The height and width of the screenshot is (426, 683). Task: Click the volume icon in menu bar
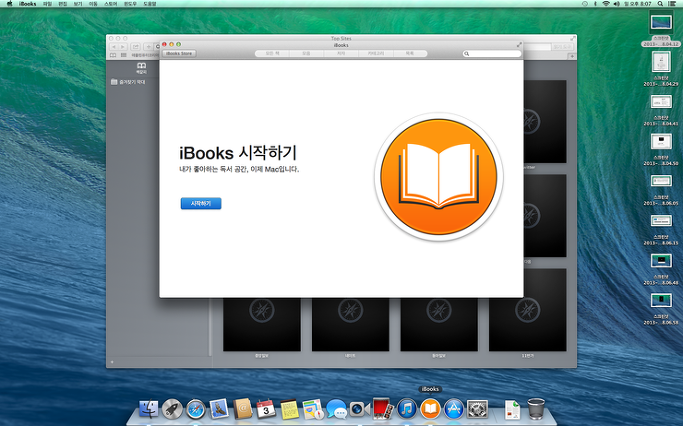pos(616,3)
